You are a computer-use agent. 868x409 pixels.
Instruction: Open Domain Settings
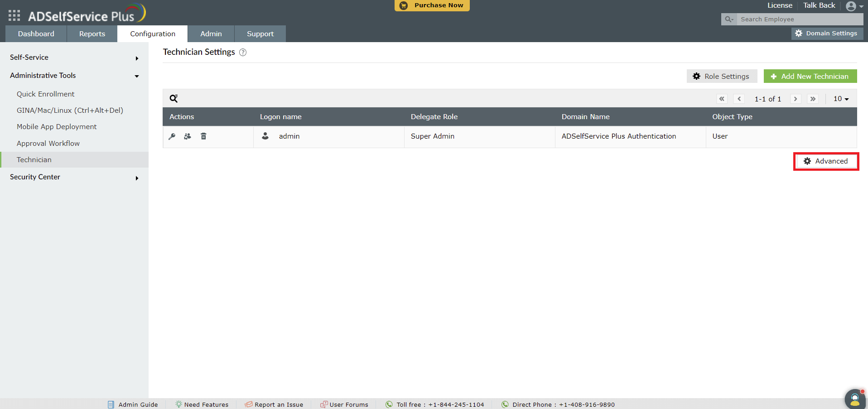(827, 34)
